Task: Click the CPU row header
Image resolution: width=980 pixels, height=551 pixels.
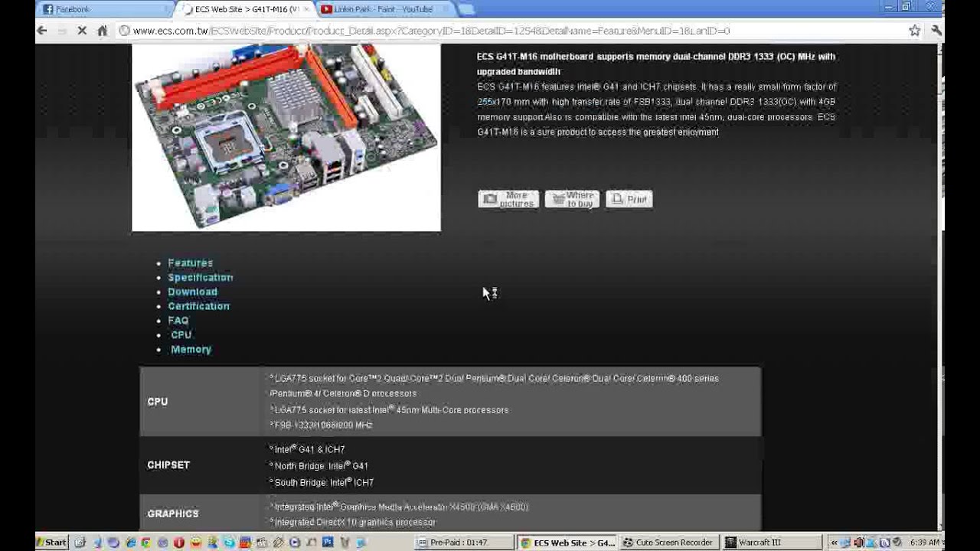Action: 157,402
